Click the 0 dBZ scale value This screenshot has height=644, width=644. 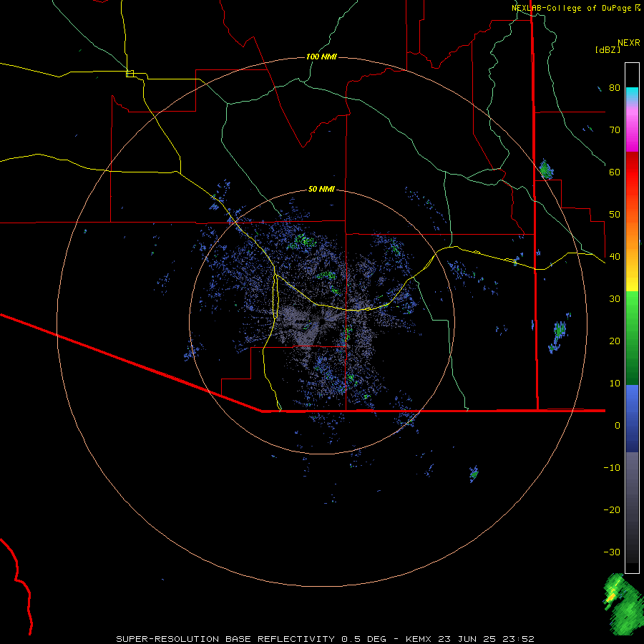tap(618, 426)
